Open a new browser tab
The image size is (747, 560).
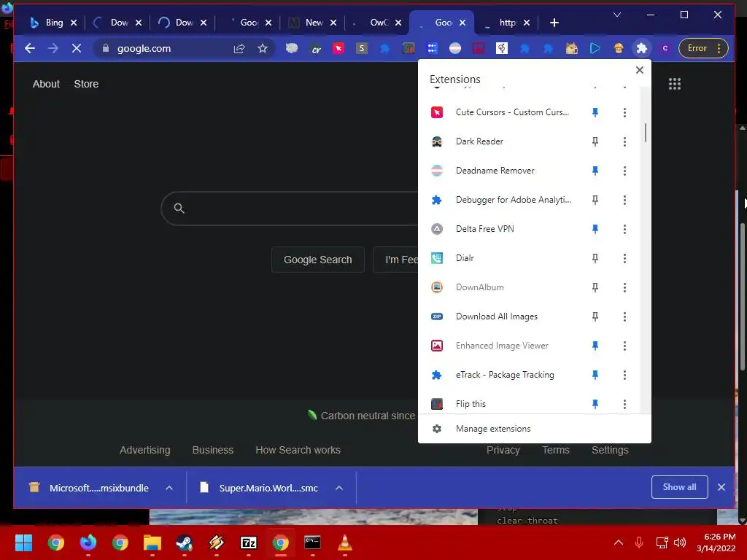click(x=554, y=23)
